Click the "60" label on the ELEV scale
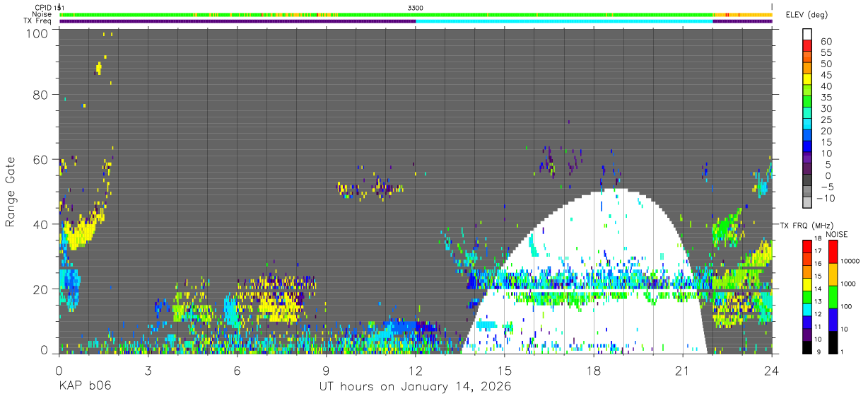 (826, 42)
